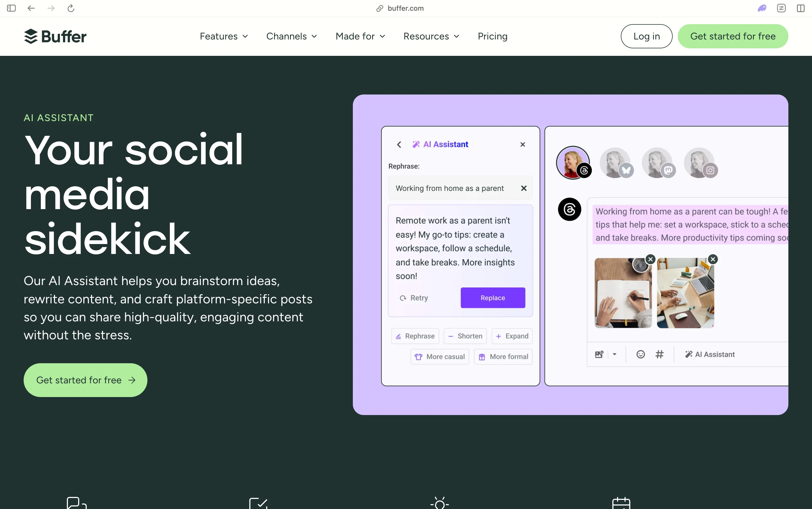The width and height of the screenshot is (812, 509).
Task: Toggle the browser sidebar icon
Action: pos(12,8)
